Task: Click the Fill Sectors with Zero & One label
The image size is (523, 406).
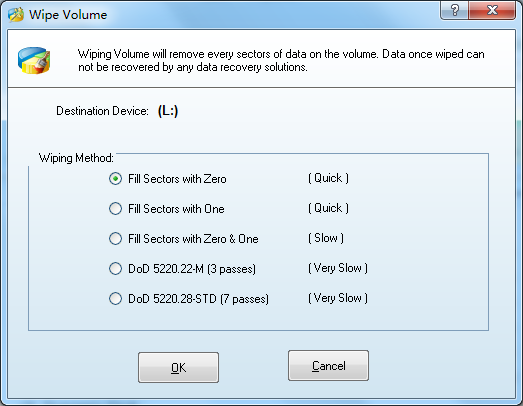Action: pyautogui.click(x=193, y=239)
